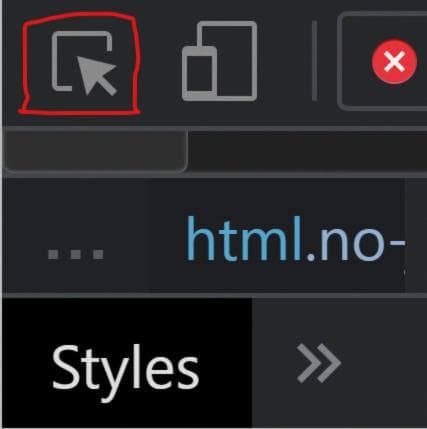Click the dark scrollbar track area
This screenshot has height=429, width=427.
(307, 151)
